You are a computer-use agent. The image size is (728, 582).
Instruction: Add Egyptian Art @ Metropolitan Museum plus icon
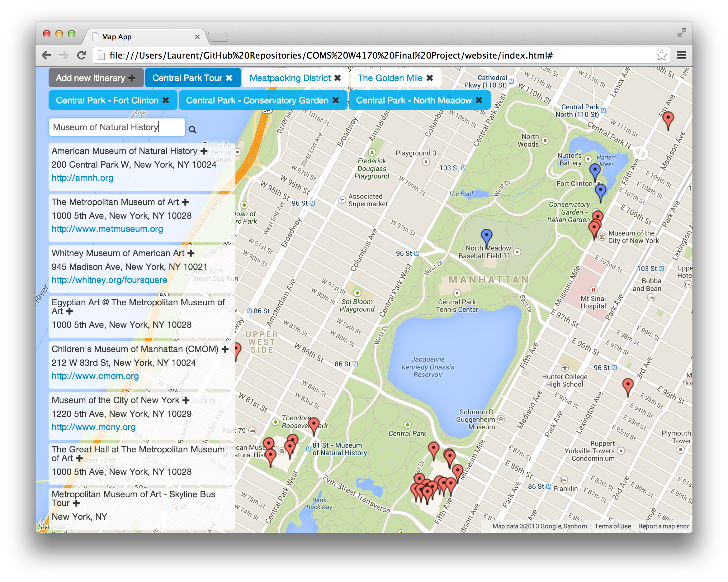(x=69, y=311)
